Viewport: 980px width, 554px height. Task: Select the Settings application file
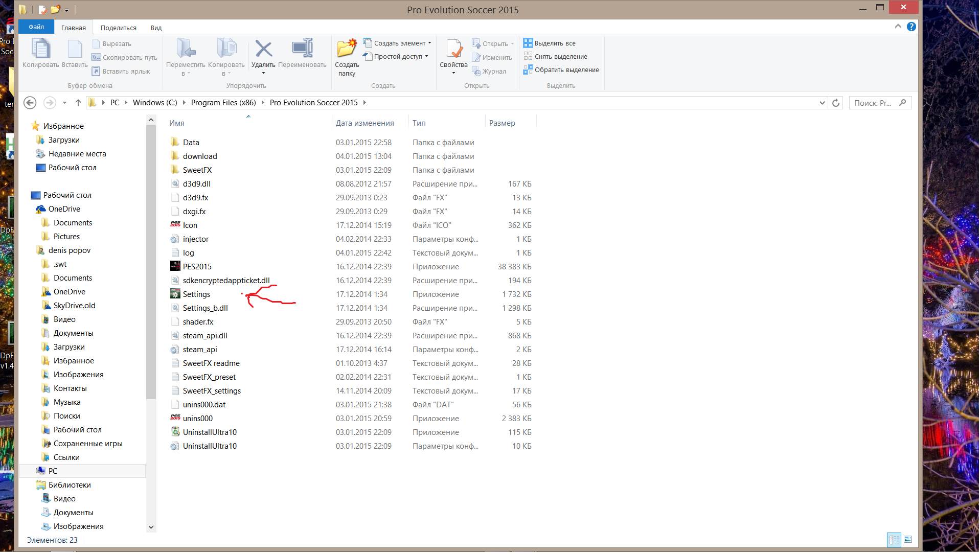pos(196,294)
